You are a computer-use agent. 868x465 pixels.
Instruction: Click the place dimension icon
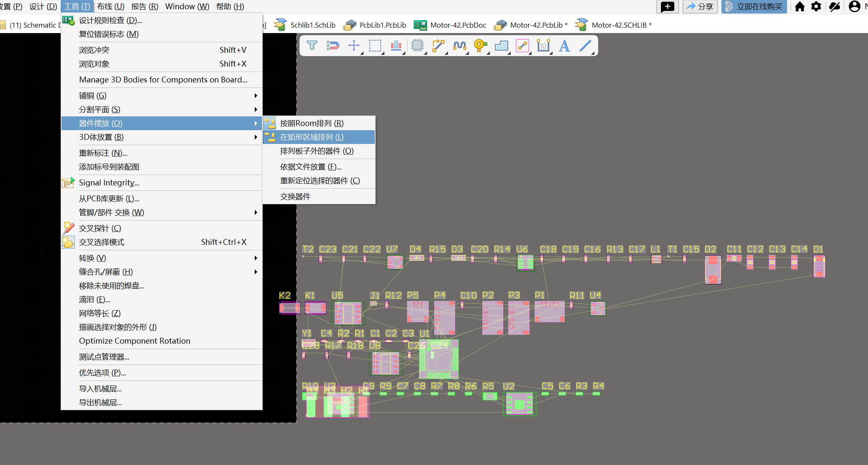point(543,45)
